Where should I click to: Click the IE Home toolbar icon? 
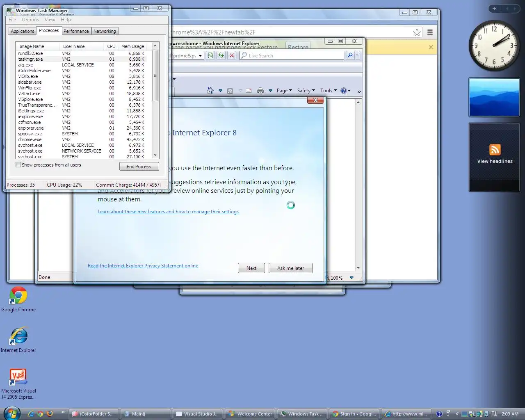coord(210,91)
